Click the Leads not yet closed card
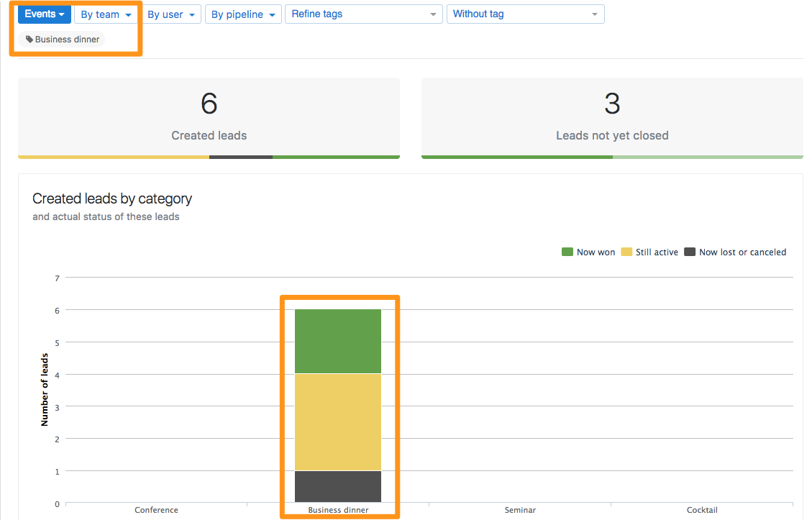 612,117
